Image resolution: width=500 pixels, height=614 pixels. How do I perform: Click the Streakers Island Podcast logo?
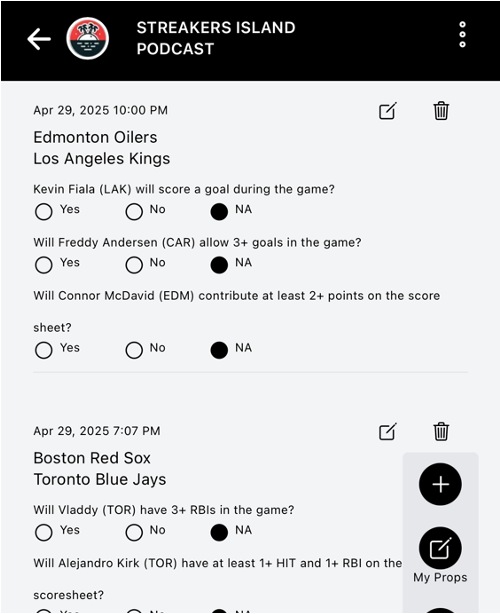[88, 38]
